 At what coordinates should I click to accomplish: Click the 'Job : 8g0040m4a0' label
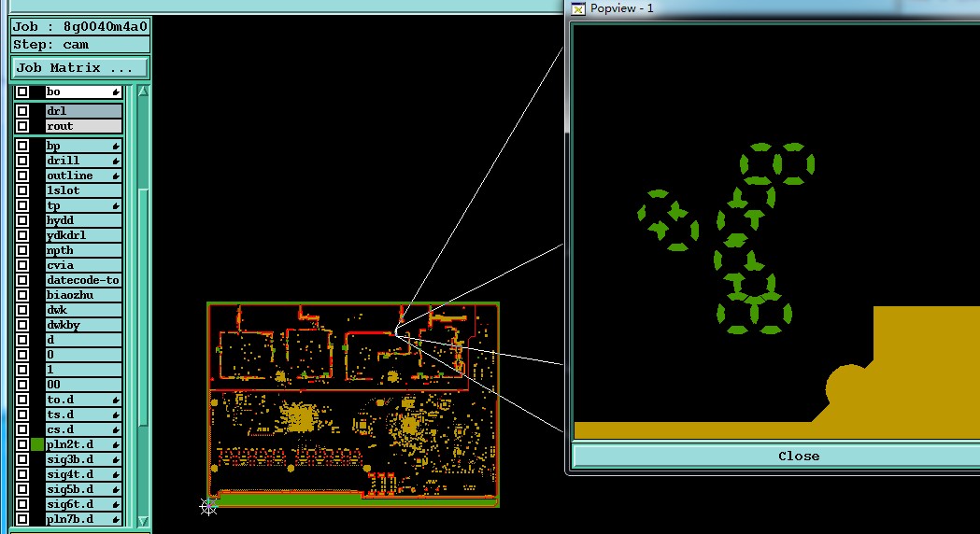click(x=80, y=27)
